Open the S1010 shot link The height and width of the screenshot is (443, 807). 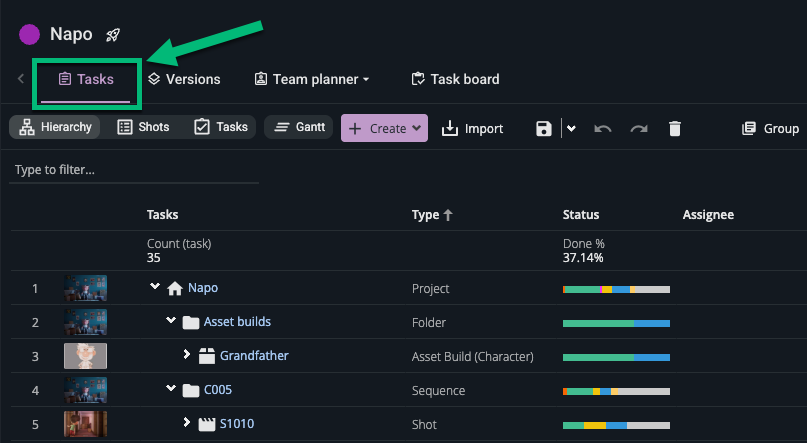237,423
